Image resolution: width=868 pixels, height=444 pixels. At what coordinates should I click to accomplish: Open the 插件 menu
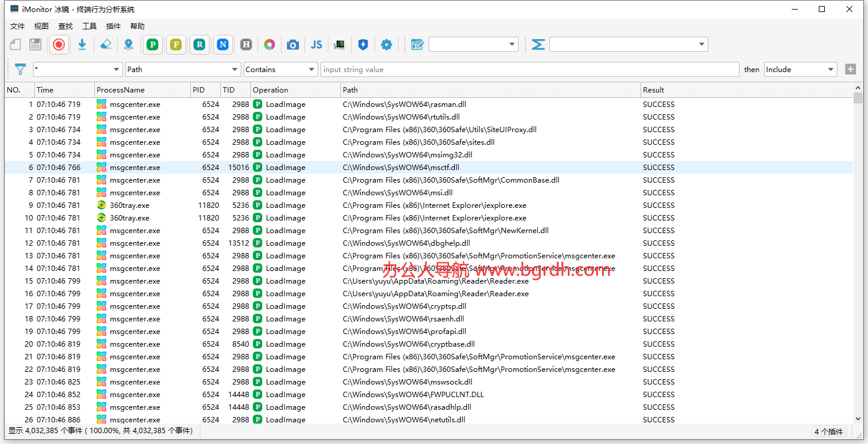click(113, 26)
